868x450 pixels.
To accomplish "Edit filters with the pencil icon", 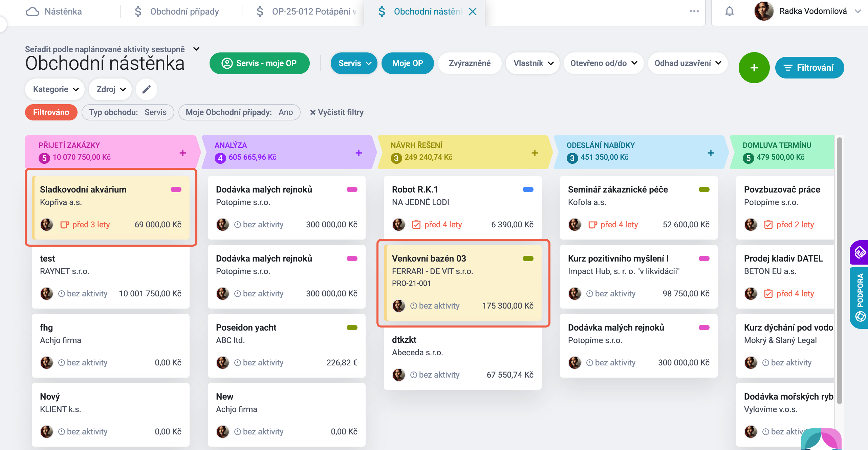I will 146,89.
